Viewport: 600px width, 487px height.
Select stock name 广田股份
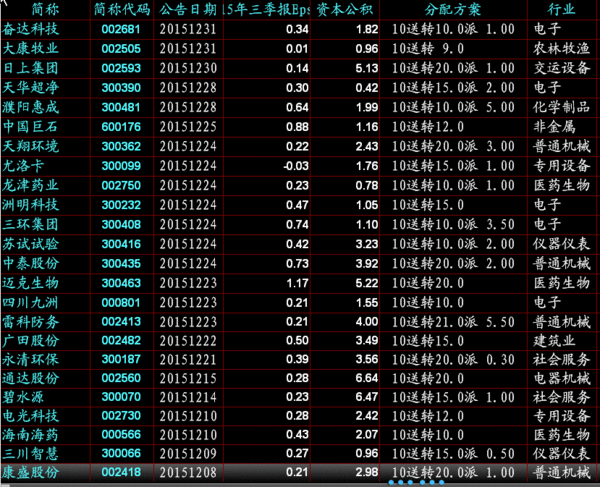(30, 340)
